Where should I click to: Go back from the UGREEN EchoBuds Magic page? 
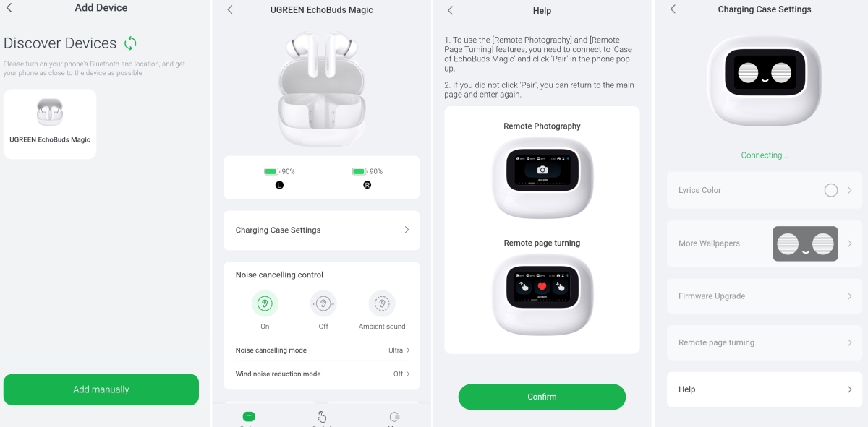click(230, 9)
